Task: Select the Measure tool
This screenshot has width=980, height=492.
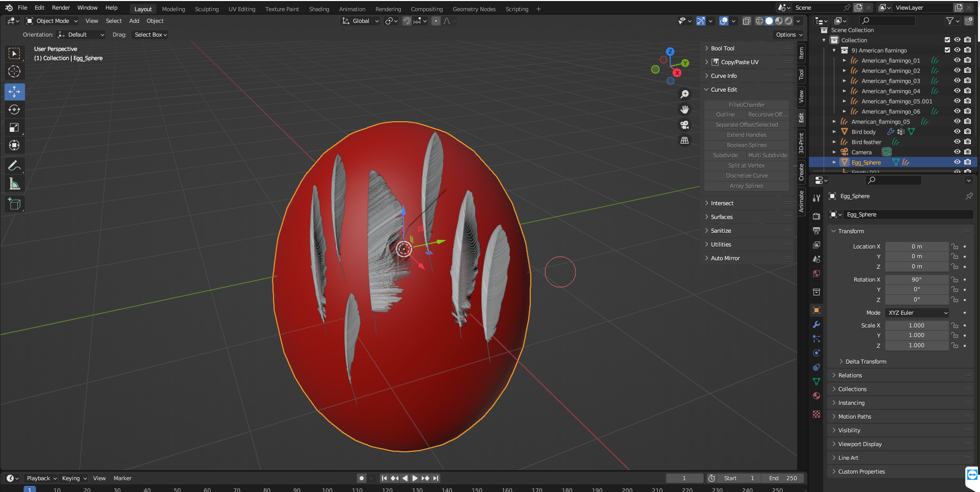Action: coord(14,184)
